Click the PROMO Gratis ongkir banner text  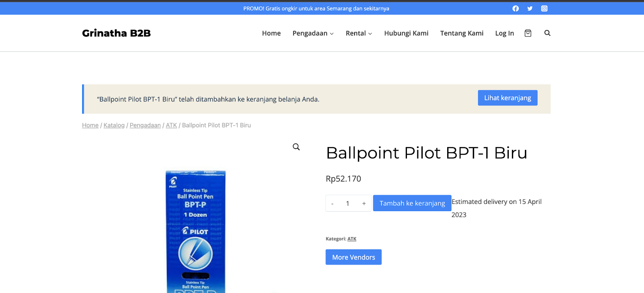[316, 8]
